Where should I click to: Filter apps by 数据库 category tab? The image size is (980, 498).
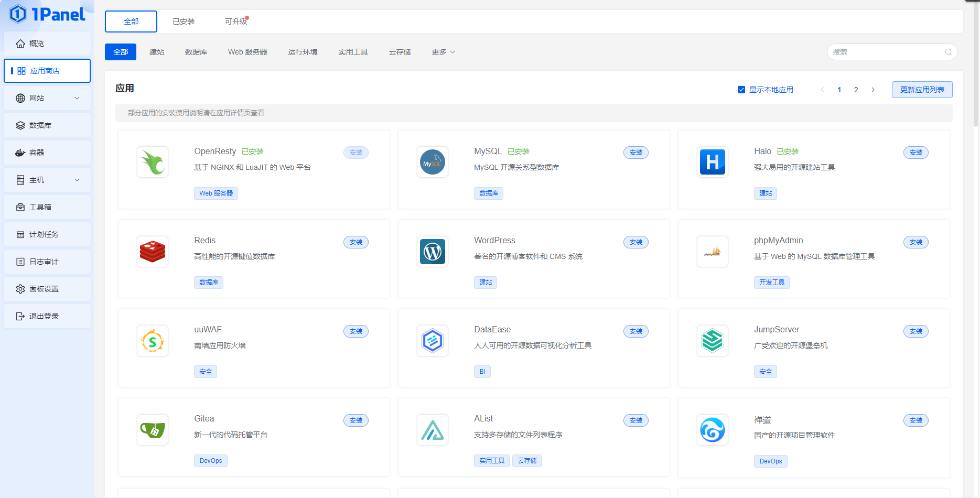(196, 52)
